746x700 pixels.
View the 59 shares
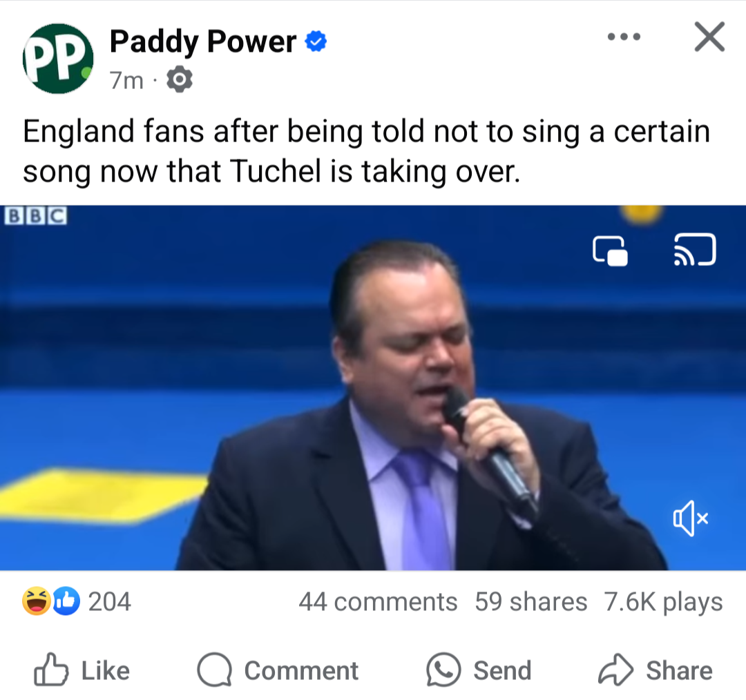click(x=530, y=602)
